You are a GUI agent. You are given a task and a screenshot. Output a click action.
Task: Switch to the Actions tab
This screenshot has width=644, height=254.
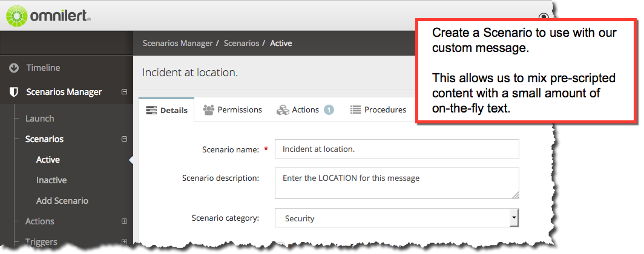click(x=305, y=110)
